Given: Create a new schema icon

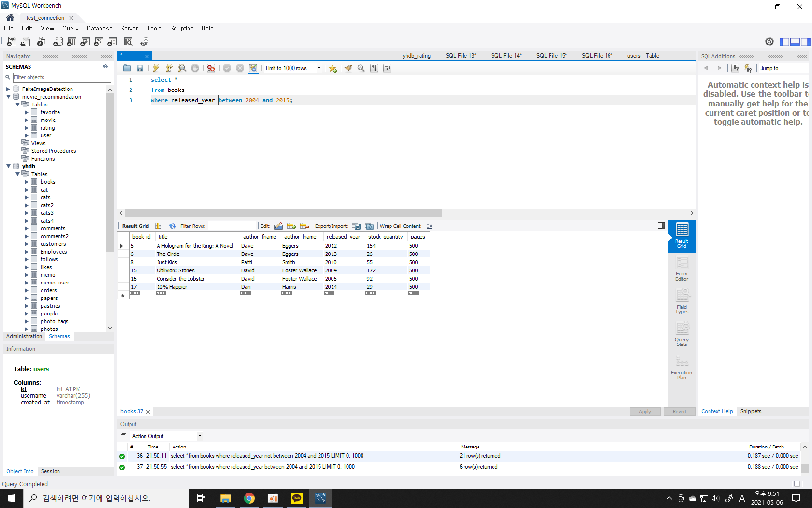Looking at the screenshot, I should click(58, 42).
